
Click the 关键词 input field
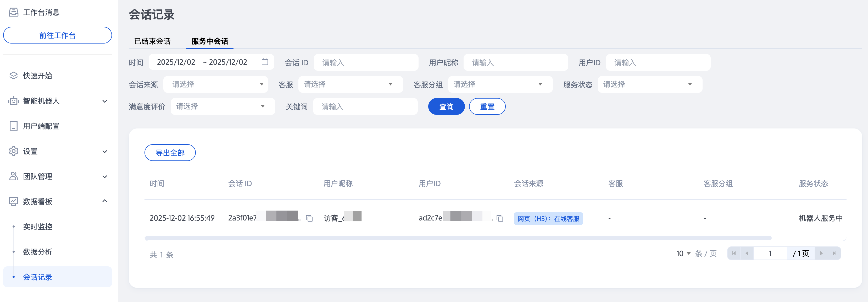(x=365, y=107)
